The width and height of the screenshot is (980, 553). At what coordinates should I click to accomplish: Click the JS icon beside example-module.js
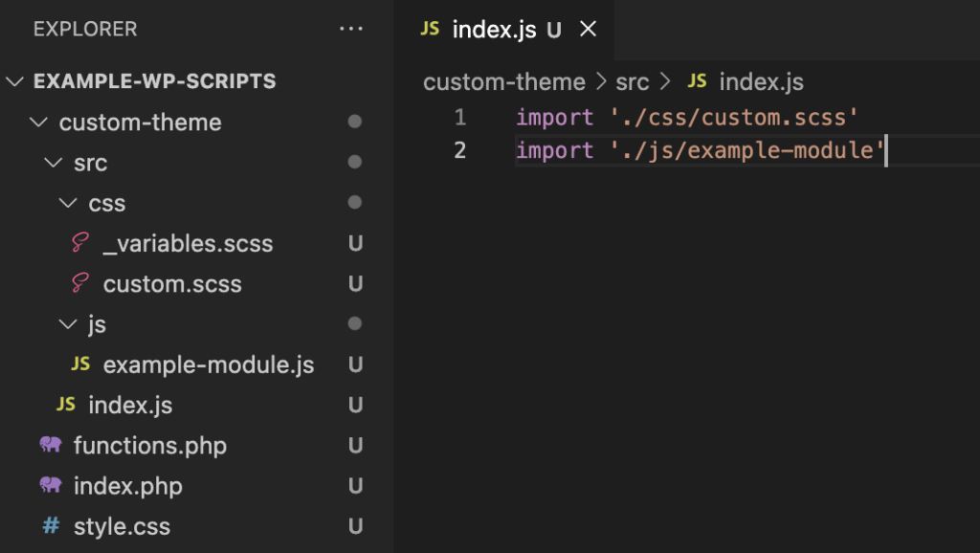tap(80, 364)
